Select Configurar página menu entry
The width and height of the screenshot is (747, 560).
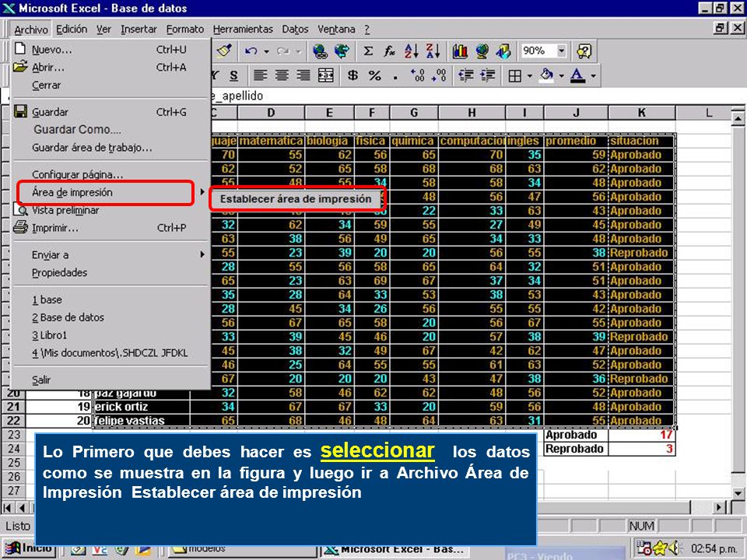click(x=110, y=174)
